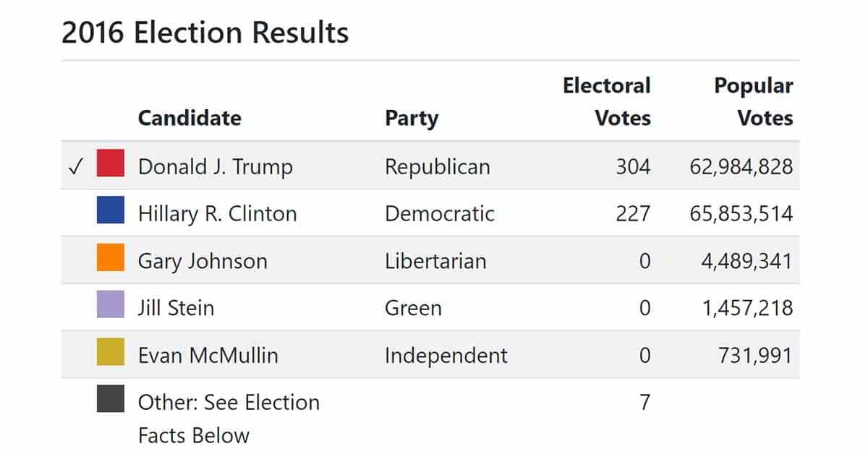Select the Gary Johnson candidate name
This screenshot has width=868, height=454.
[x=203, y=261]
